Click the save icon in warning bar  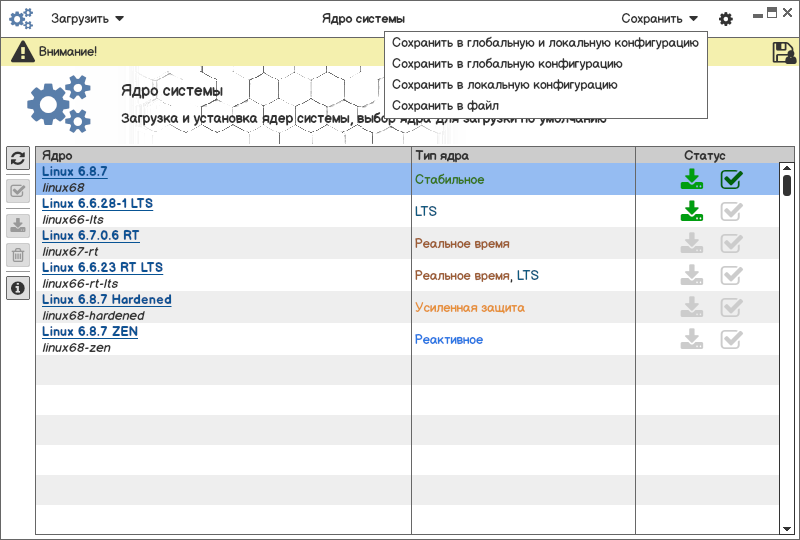[784, 52]
